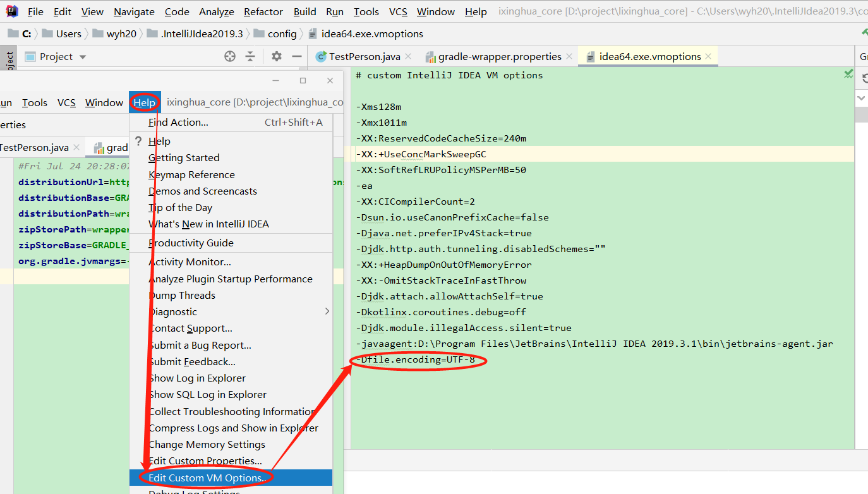Screen dimensions: 868x494
Task: Choose Getting Started menu entry
Action: coord(231,157)
